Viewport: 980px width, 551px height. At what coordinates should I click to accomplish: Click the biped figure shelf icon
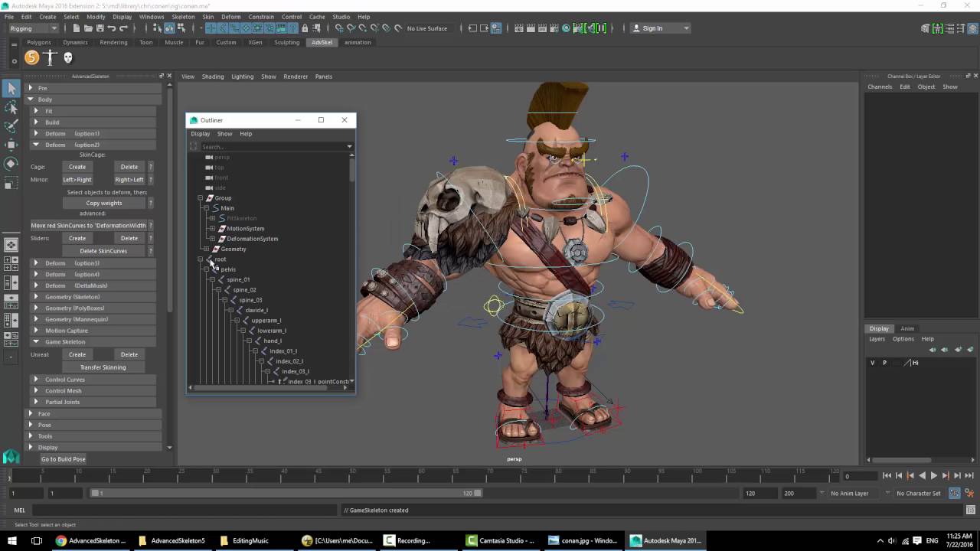pyautogui.click(x=50, y=57)
